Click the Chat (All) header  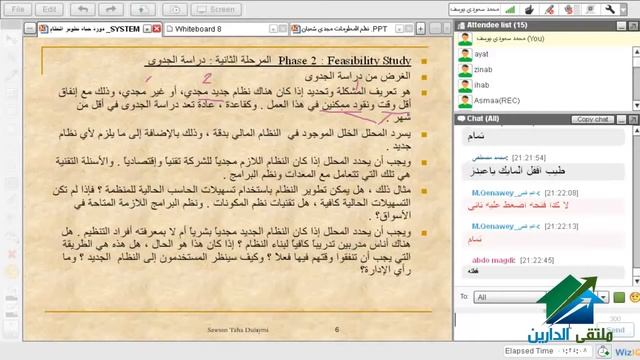point(483,119)
